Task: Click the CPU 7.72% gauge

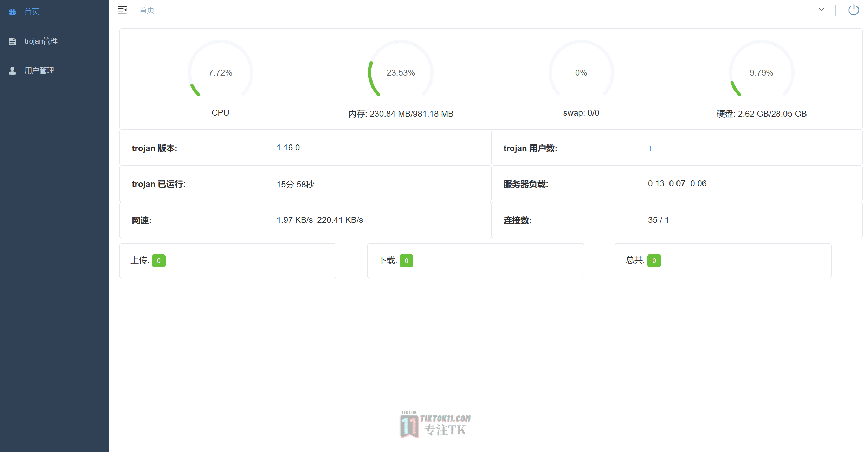Action: (x=220, y=69)
